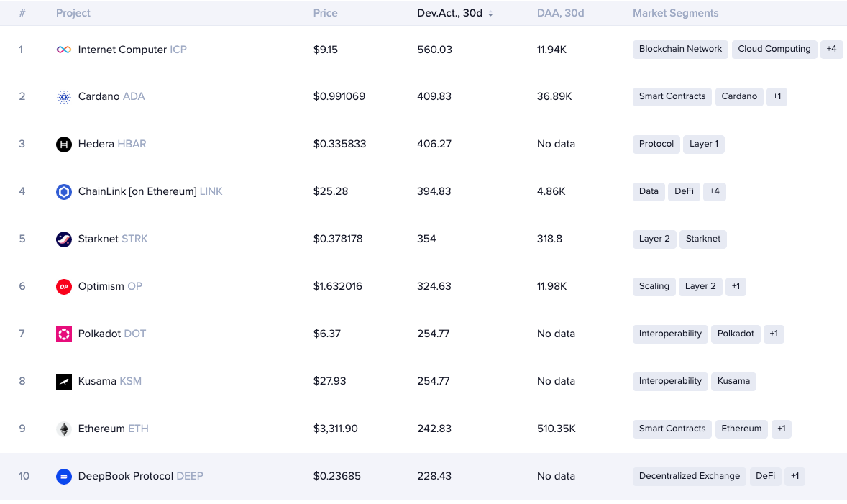
Task: Click the dev activity value 560.03
Action: (434, 50)
